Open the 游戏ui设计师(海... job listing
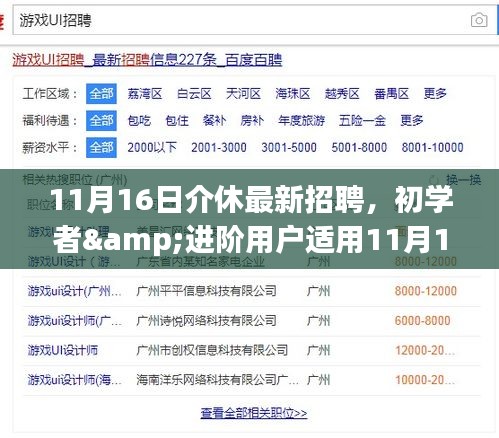499x438 pixels. click(x=75, y=380)
